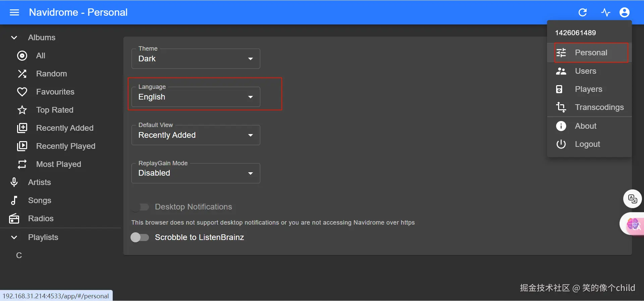This screenshot has width=644, height=301.
Task: Collapse the Playlists section chevron
Action: [14, 237]
